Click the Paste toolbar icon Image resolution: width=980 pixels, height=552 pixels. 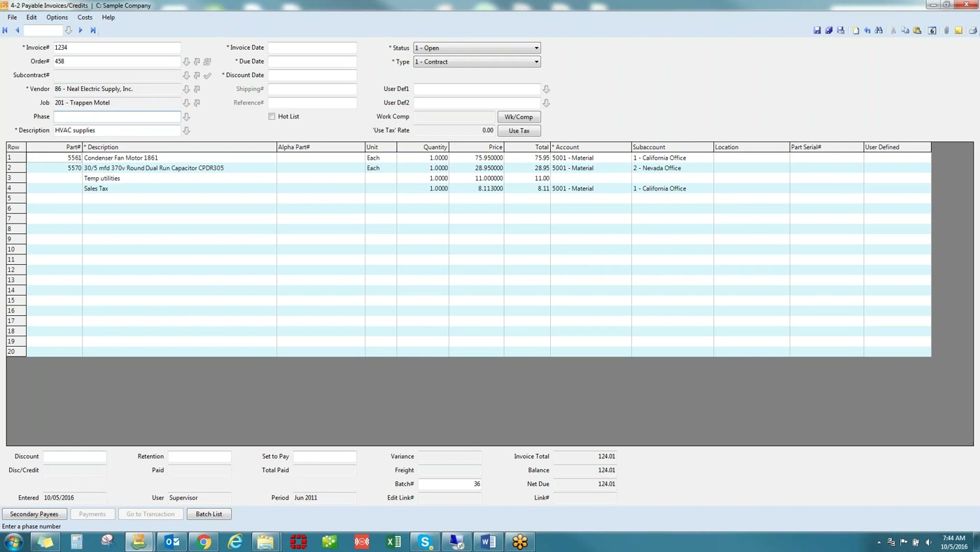point(917,30)
